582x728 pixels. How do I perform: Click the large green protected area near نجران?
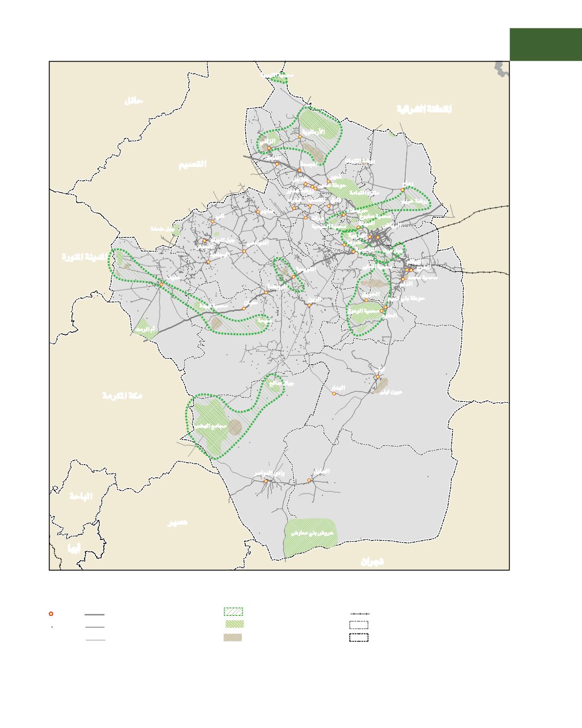click(310, 537)
